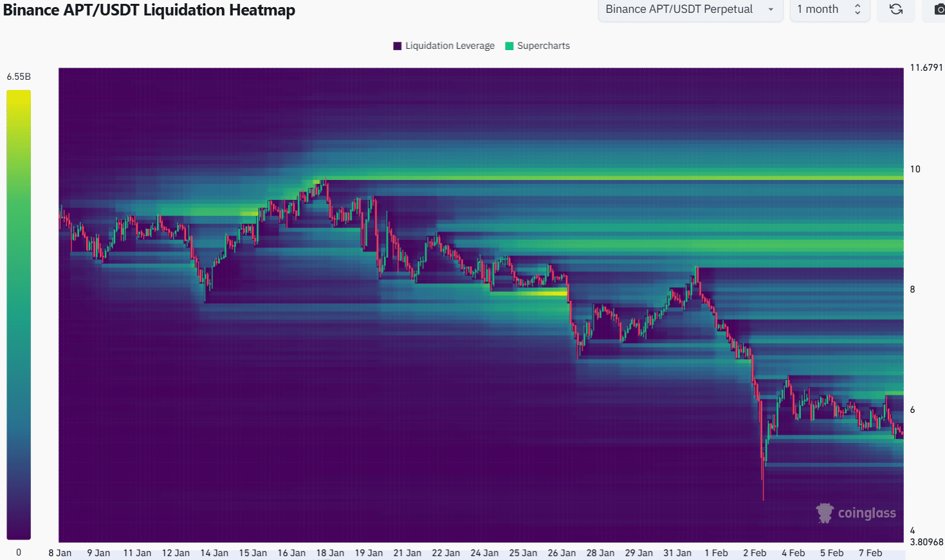945x560 pixels.
Task: Click the 8 price axis label
Action: 912,289
